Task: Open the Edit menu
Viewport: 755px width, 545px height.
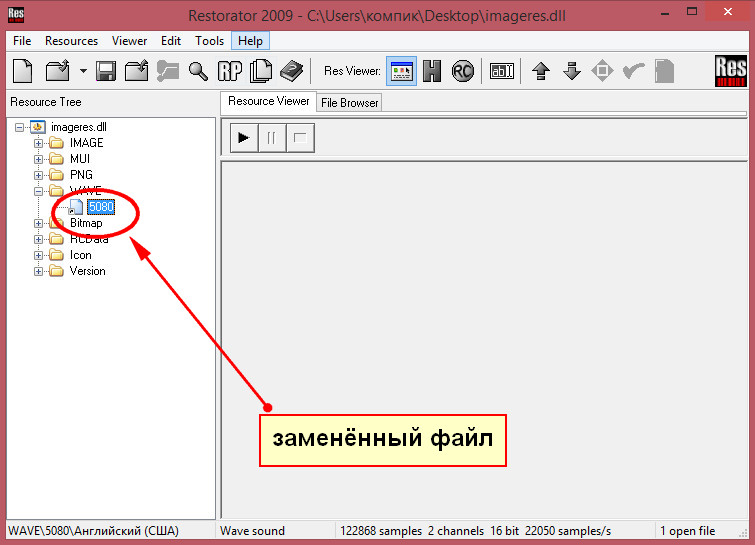Action: (171, 41)
